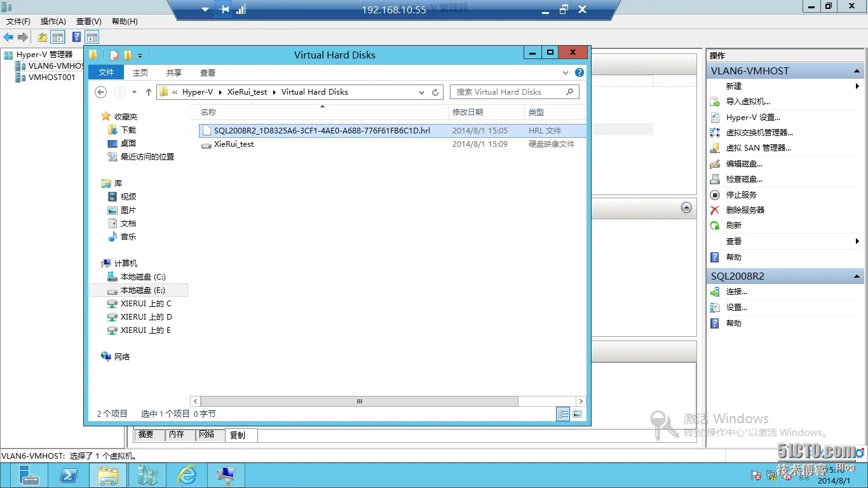Image resolution: width=868 pixels, height=488 pixels.
Task: Click the 搜索 Virtual Hard Disks search box
Action: pos(515,92)
